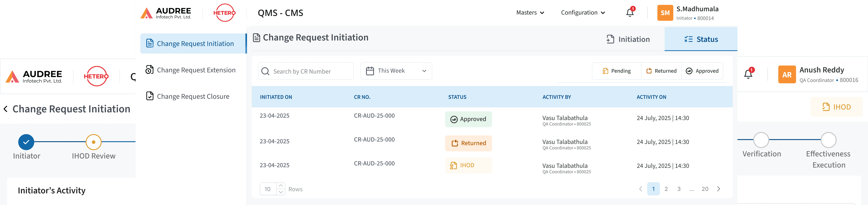Select the Change Request Extension sidebar icon
This screenshot has width=868, height=205.
click(x=149, y=70)
